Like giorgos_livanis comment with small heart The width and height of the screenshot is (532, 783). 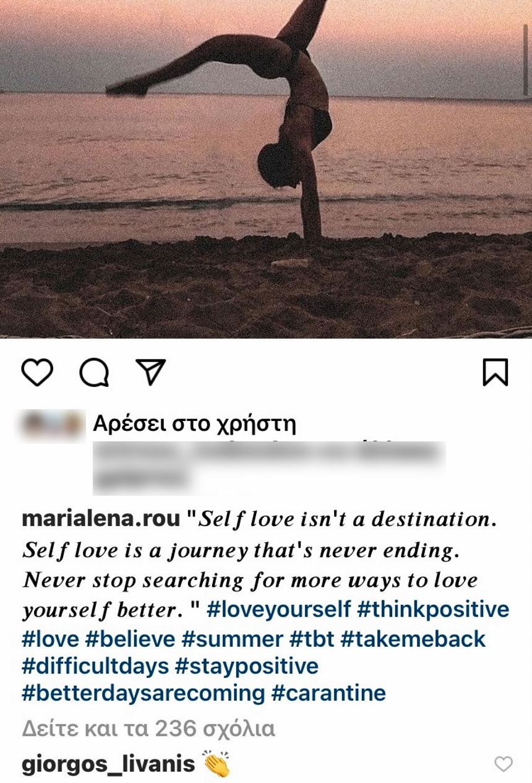[504, 764]
